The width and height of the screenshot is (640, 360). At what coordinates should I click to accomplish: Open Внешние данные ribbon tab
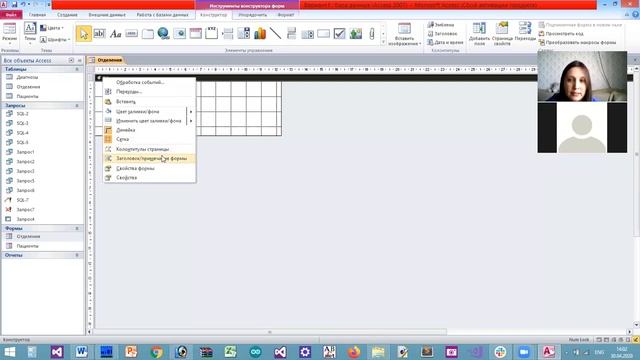coord(107,15)
